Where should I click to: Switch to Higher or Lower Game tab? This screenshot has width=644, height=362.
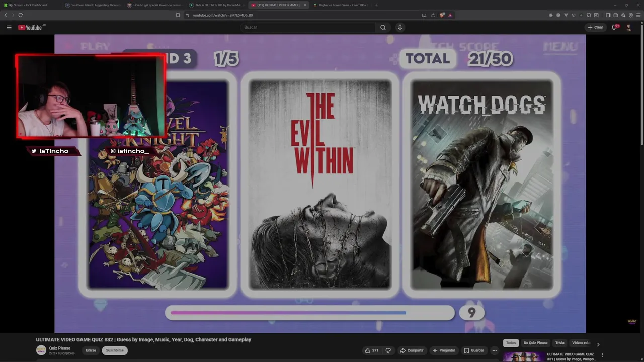click(x=340, y=5)
